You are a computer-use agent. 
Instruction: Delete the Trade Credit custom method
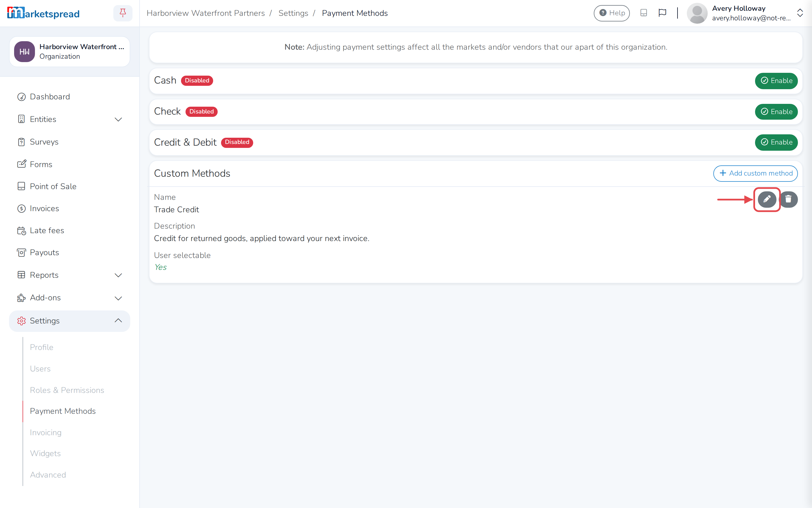click(x=788, y=199)
